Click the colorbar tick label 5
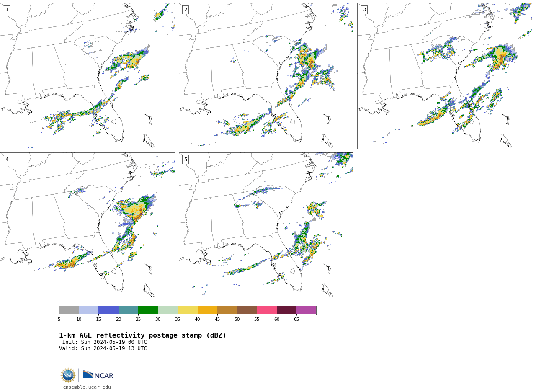Viewport: 536px width, 392px height. 59,320
